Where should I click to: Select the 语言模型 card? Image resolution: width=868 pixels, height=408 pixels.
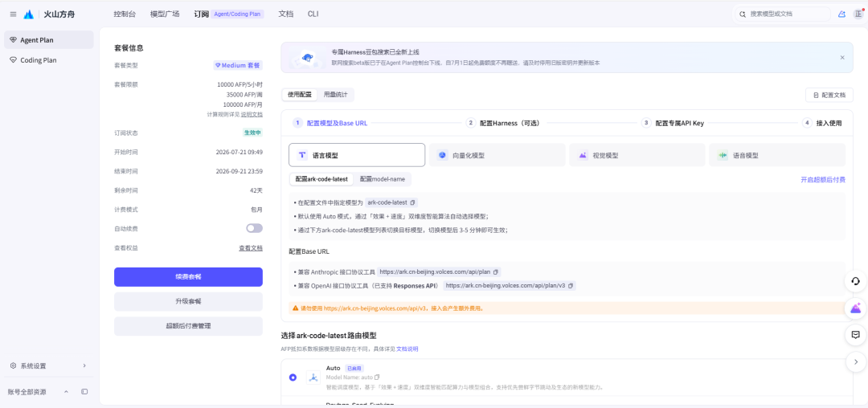[x=357, y=155]
